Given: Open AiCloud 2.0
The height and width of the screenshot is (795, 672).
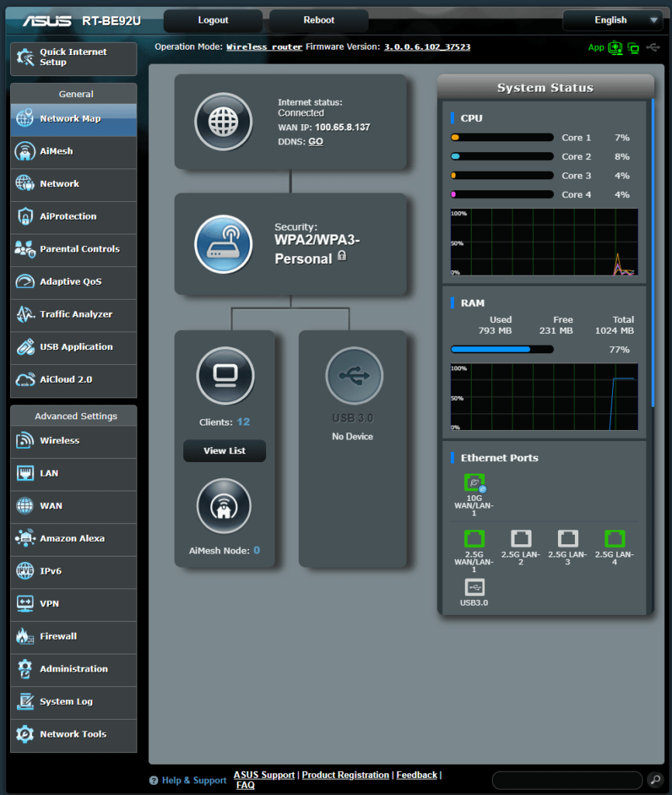Looking at the screenshot, I should 74,380.
